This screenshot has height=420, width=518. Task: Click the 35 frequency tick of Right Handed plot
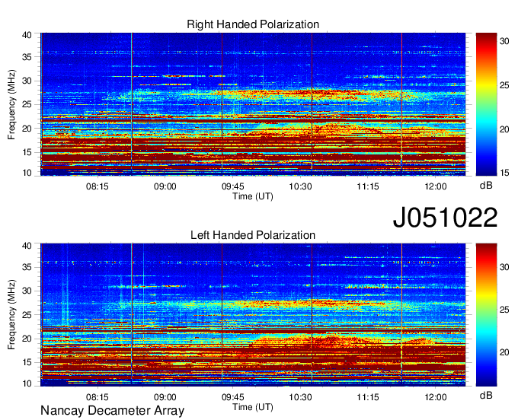pos(27,57)
